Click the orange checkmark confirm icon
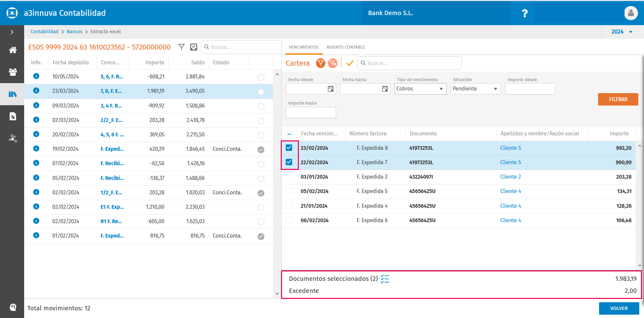Screen dimensions: 644x318 click(x=350, y=63)
